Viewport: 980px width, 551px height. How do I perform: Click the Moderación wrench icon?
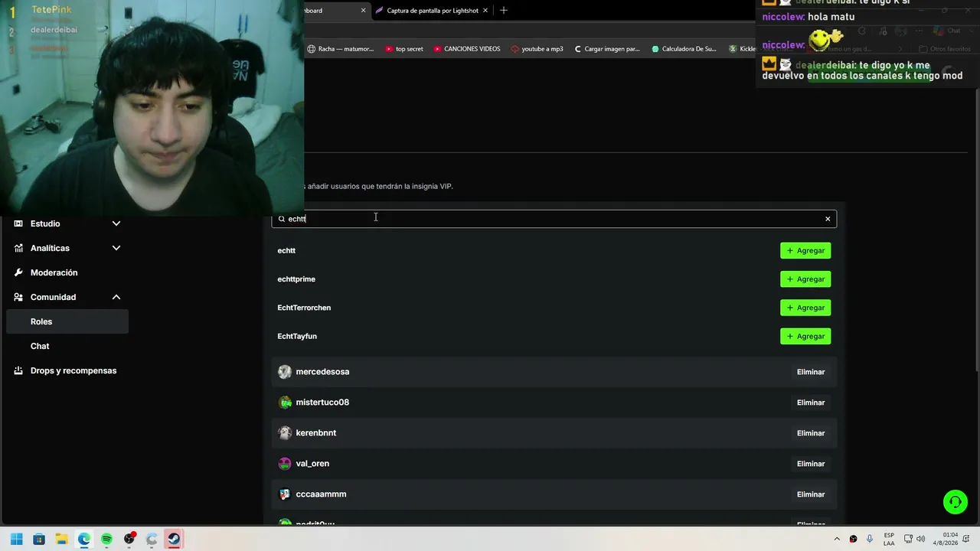[18, 272]
